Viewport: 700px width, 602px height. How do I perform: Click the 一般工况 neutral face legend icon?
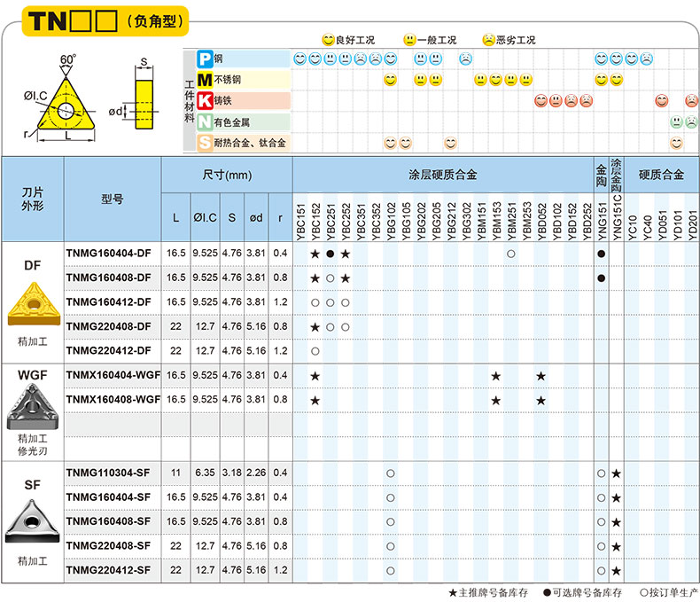coord(409,40)
